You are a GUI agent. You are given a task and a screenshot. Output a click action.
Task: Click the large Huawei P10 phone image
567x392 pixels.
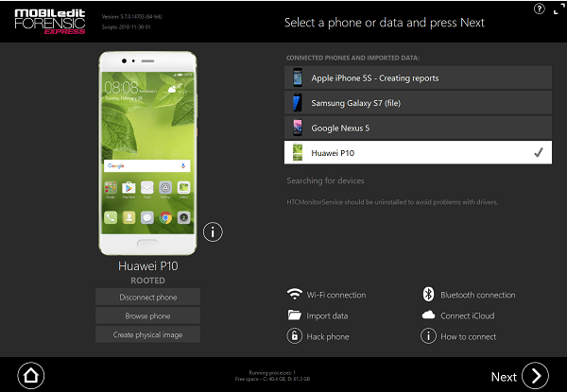tap(148, 153)
